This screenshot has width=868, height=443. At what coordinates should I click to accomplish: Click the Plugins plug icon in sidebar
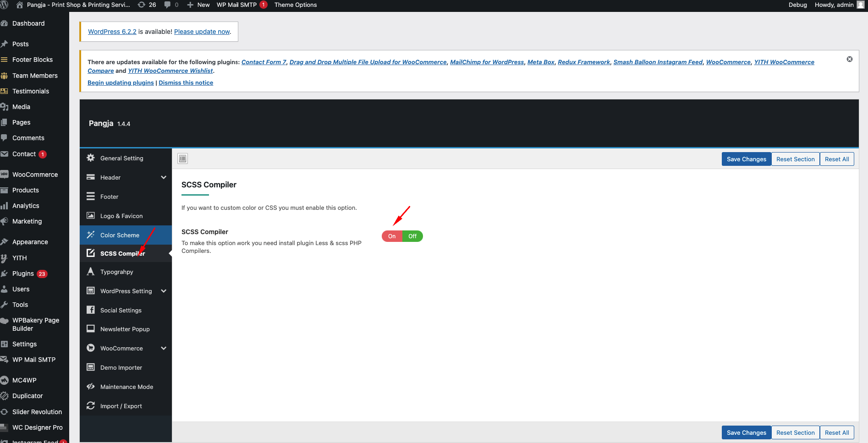tap(4, 273)
